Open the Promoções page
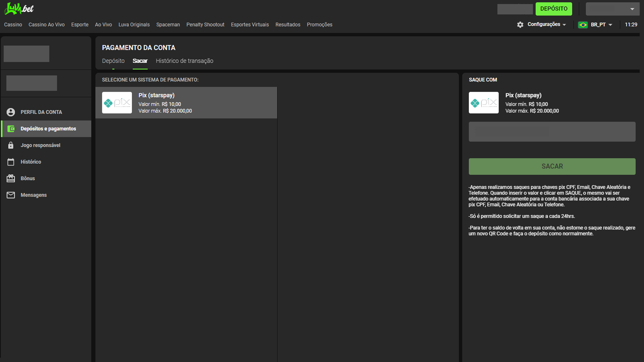This screenshot has width=644, height=362. pyautogui.click(x=320, y=25)
